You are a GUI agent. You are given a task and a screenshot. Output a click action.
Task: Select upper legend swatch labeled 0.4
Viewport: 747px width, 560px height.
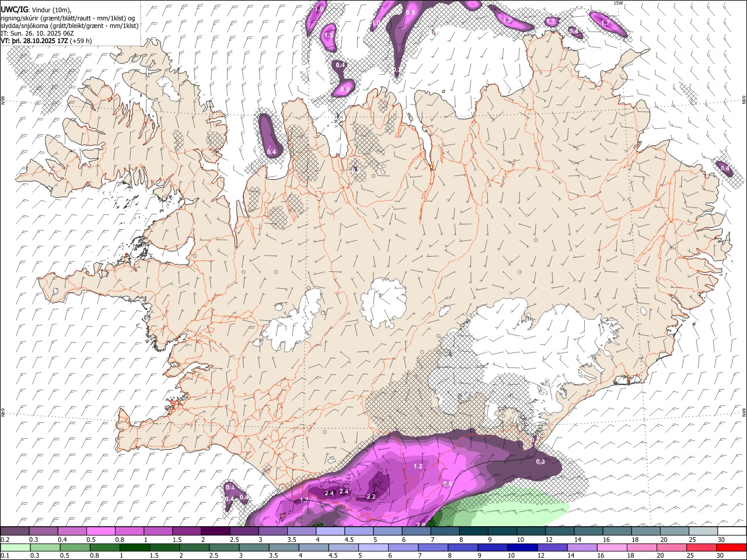pos(72,531)
